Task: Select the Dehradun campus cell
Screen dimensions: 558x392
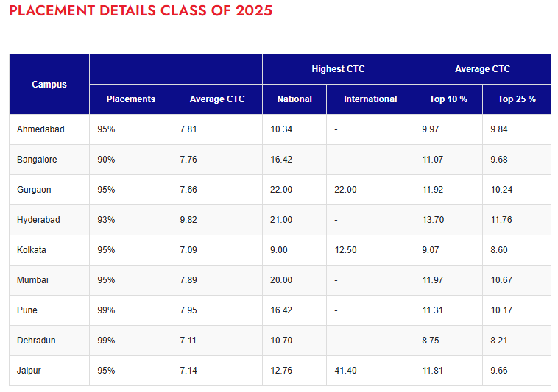Action: (36, 341)
